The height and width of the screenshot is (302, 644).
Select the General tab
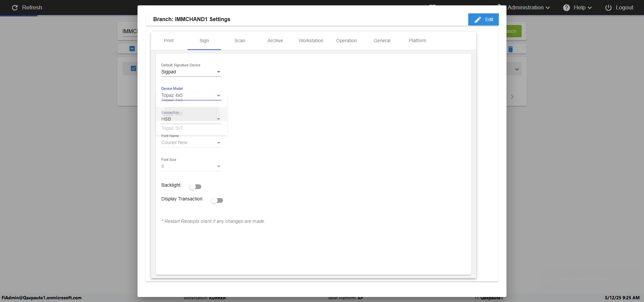[x=382, y=41]
